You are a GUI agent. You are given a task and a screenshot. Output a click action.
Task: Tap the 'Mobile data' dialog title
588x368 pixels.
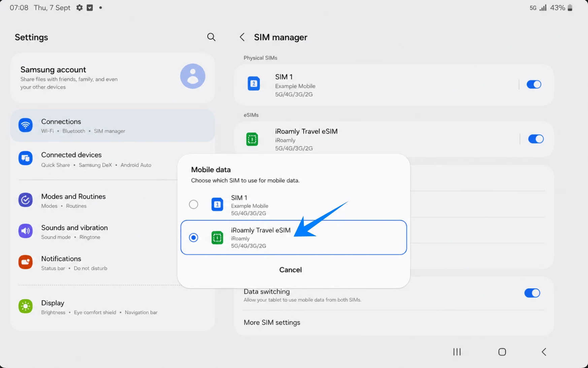pos(211,170)
